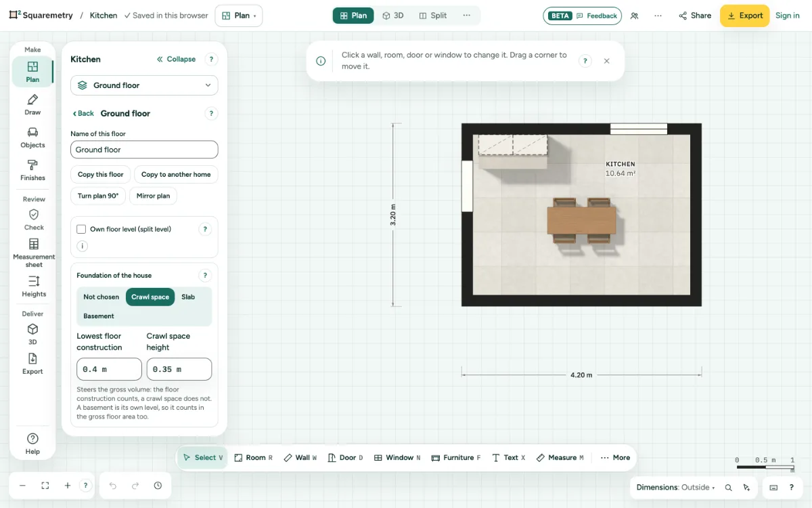The image size is (812, 508).
Task: Click the cursor-plus multi-select icon
Action: (746, 487)
